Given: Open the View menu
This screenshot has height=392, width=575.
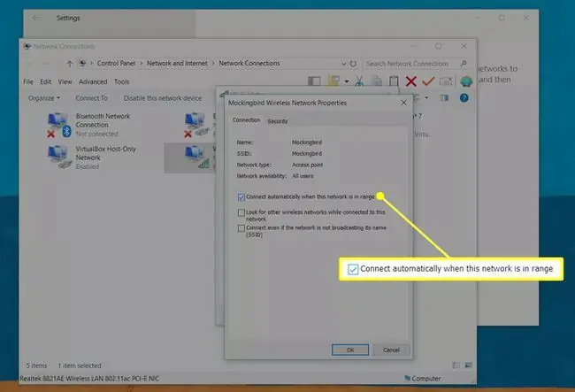Looking at the screenshot, I should tap(65, 81).
